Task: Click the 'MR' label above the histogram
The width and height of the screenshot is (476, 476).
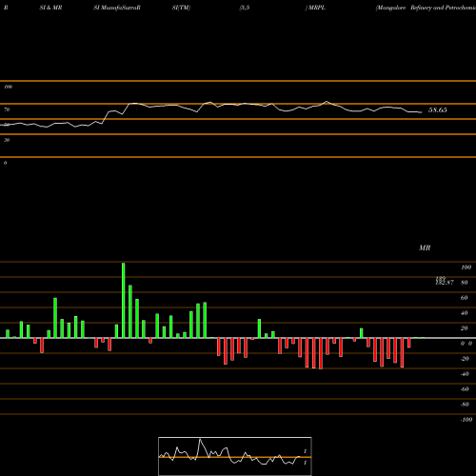Action: pos(425,248)
